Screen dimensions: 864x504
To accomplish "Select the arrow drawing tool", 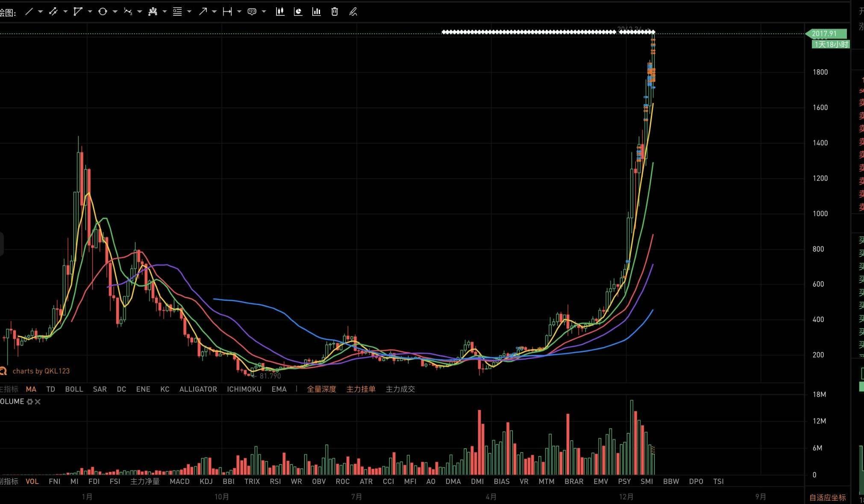I will 203,12.
